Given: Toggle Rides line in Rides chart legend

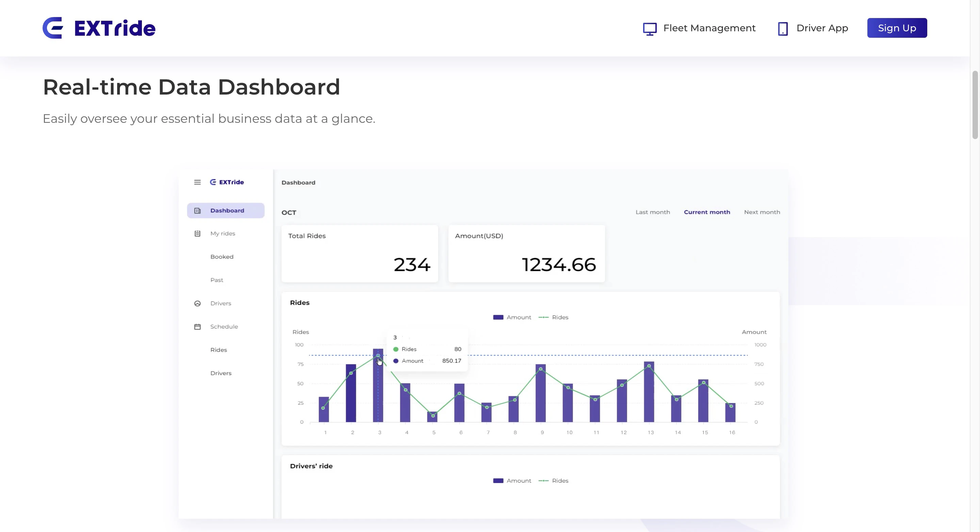Looking at the screenshot, I should coord(554,317).
